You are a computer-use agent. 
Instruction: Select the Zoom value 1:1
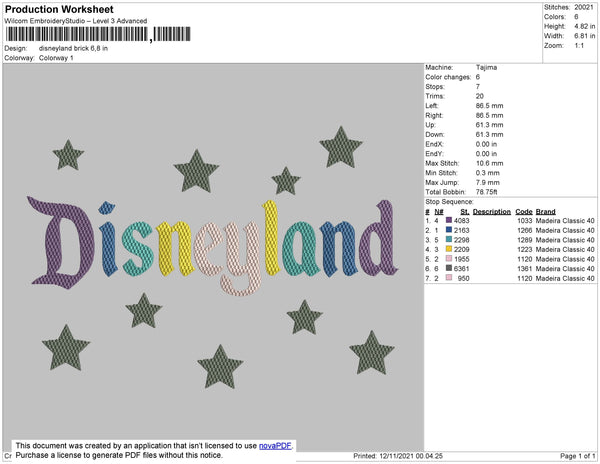pyautogui.click(x=579, y=46)
